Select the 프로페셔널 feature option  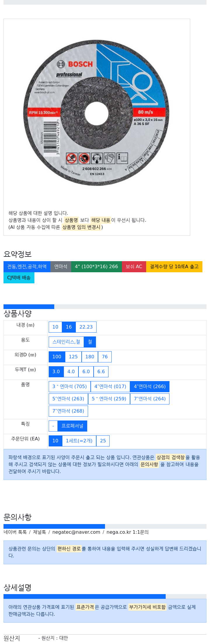click(72, 426)
